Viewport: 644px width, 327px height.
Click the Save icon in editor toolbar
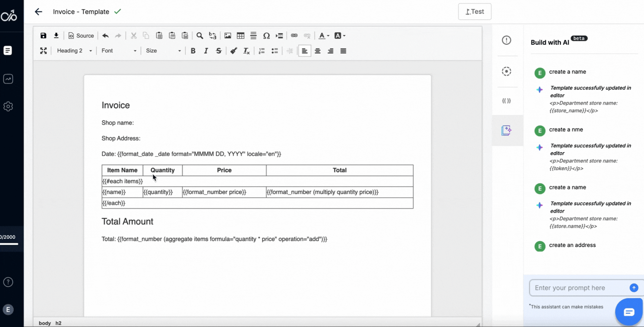43,36
